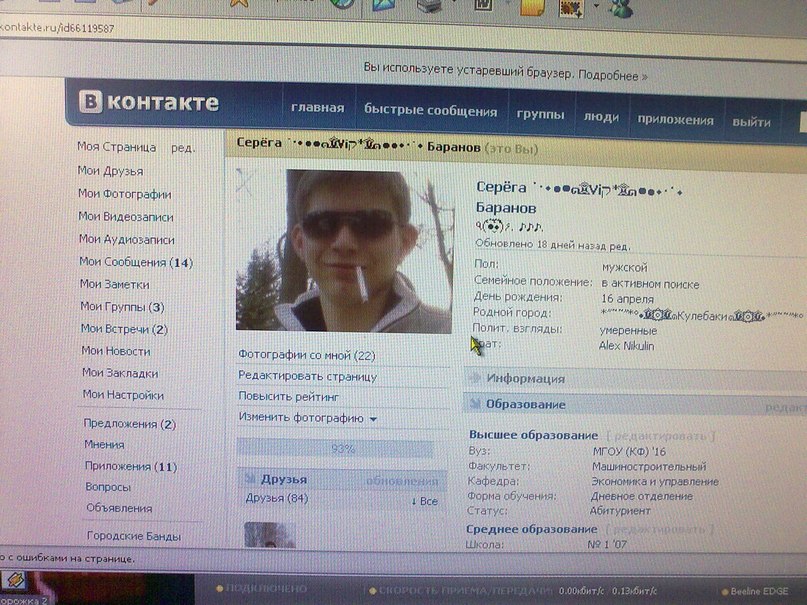Open Моя Страница in the sidebar

coord(116,147)
